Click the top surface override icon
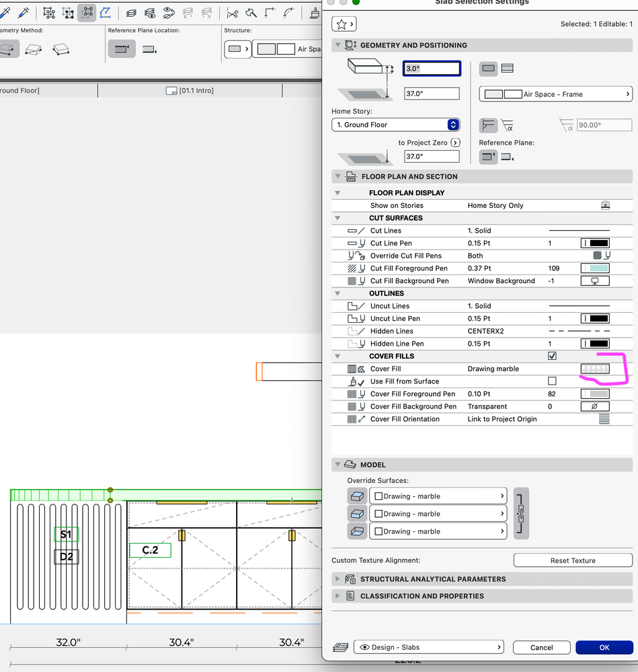 pos(357,496)
